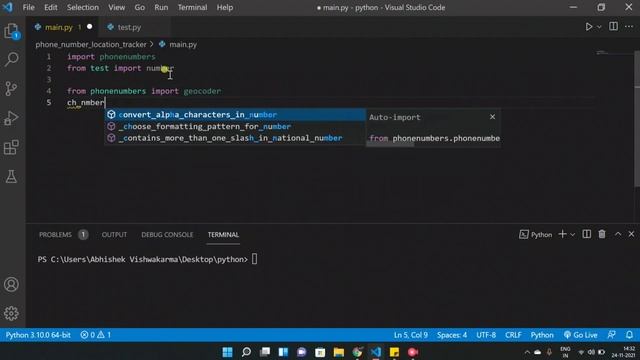The width and height of the screenshot is (640, 360).
Task: Change indentation via Spaces: 4
Action: tap(452, 335)
